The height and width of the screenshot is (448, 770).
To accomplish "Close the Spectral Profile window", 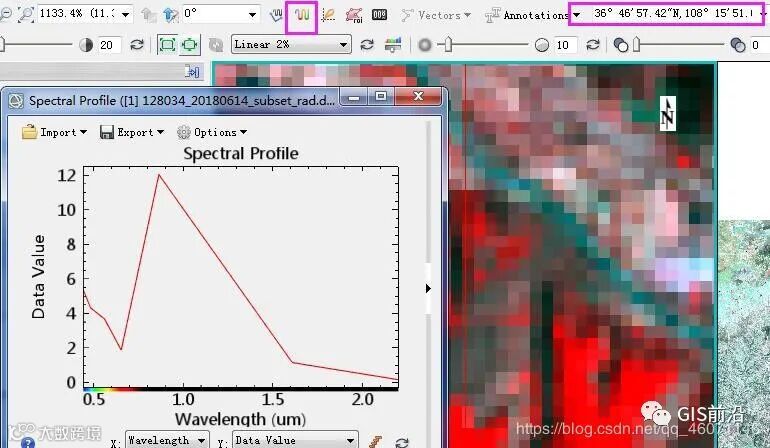I will click(418, 96).
